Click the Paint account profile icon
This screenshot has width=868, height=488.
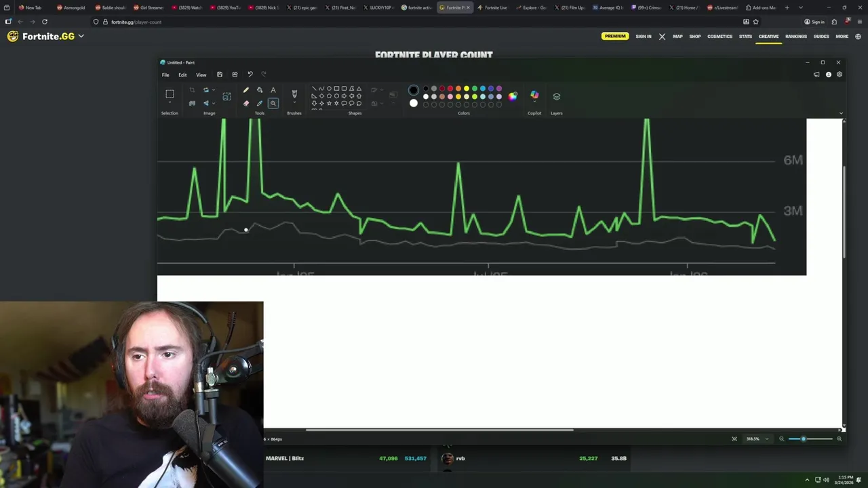click(829, 75)
